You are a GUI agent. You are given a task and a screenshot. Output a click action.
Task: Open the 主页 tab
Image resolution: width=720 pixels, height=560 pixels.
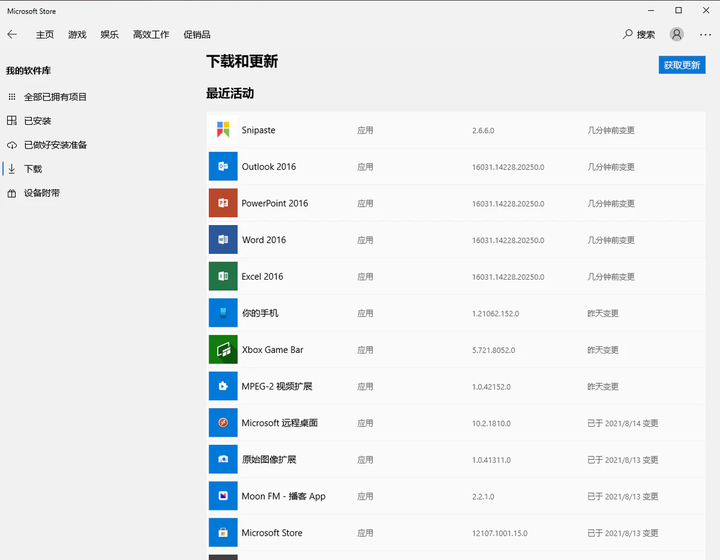tap(45, 34)
